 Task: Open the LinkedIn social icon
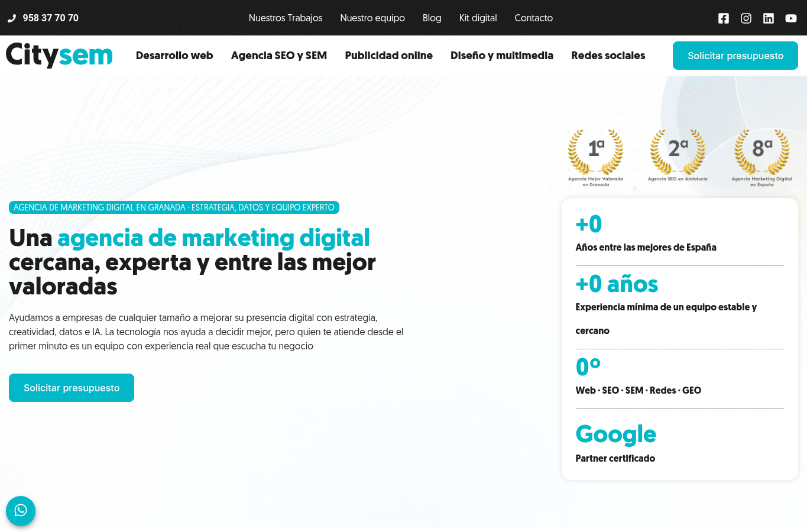tap(769, 18)
